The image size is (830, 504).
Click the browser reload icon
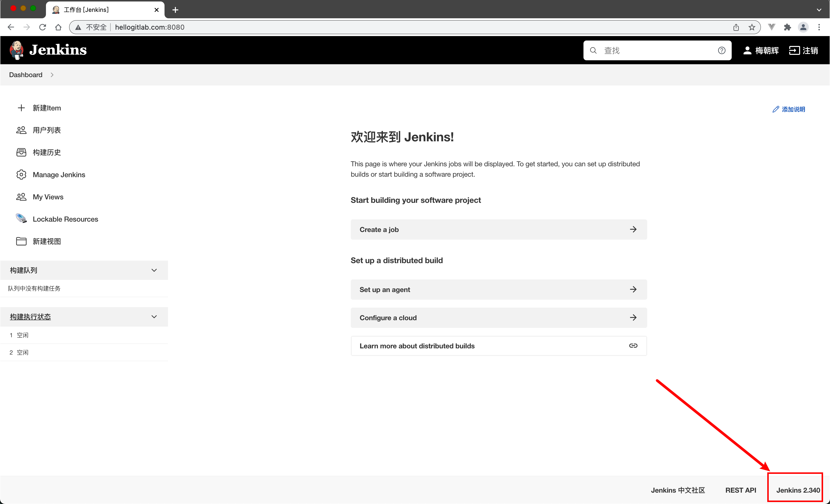pos(42,27)
